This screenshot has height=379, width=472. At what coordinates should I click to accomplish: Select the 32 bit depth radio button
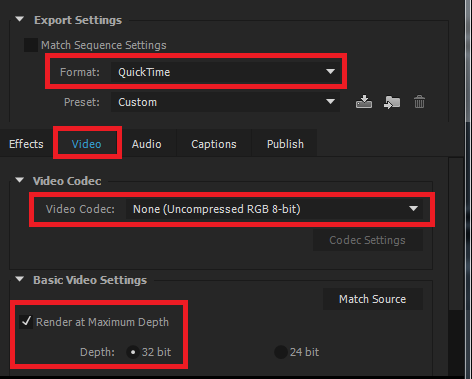tap(133, 352)
